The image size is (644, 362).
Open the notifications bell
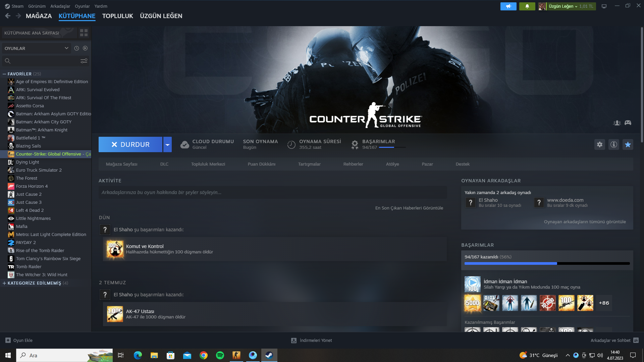(x=527, y=6)
